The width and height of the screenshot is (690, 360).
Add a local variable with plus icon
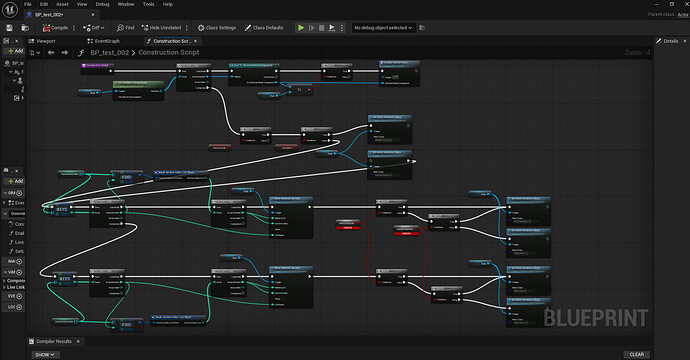(x=19, y=307)
